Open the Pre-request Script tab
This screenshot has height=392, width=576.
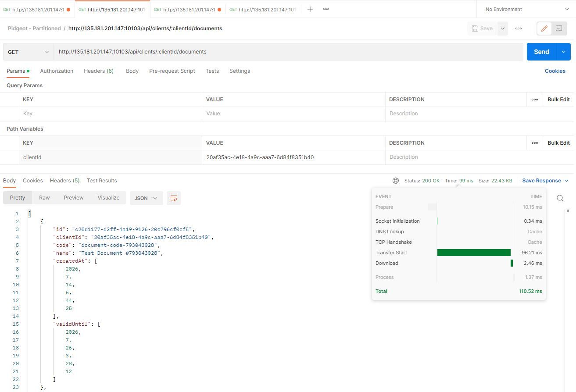172,71
